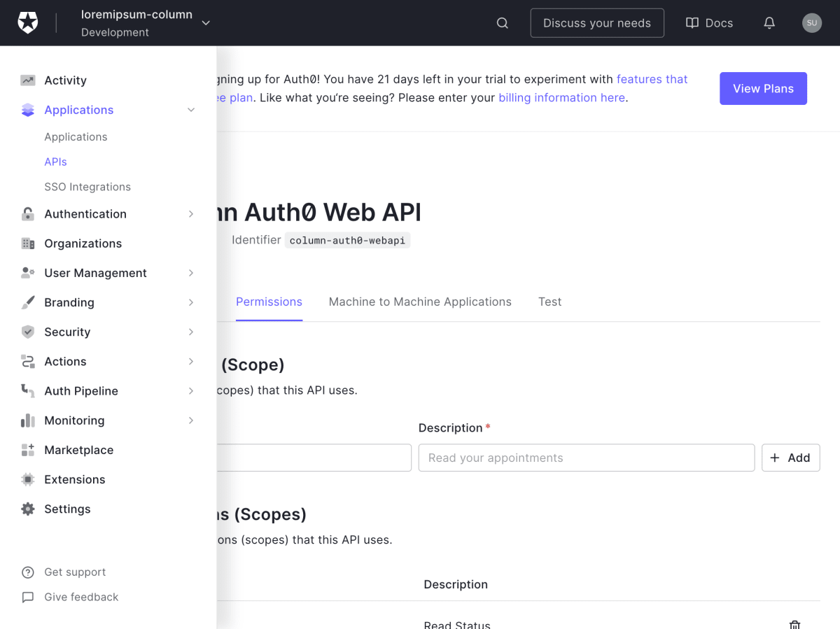Click the Actions flow icon
Viewport: 840px width, 629px height.
point(28,361)
